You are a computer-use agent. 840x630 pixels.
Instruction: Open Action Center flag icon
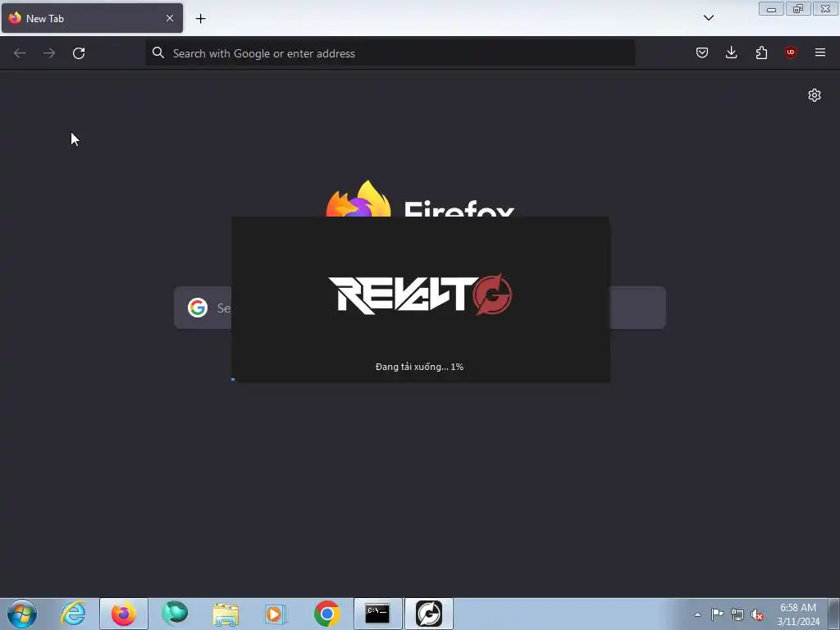pos(717,614)
